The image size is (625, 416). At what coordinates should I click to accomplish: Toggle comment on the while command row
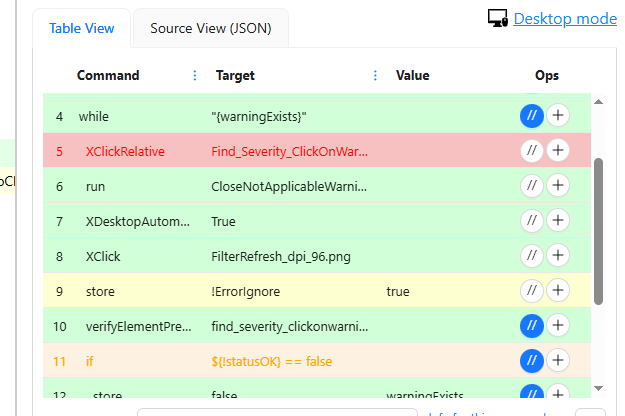[531, 116]
